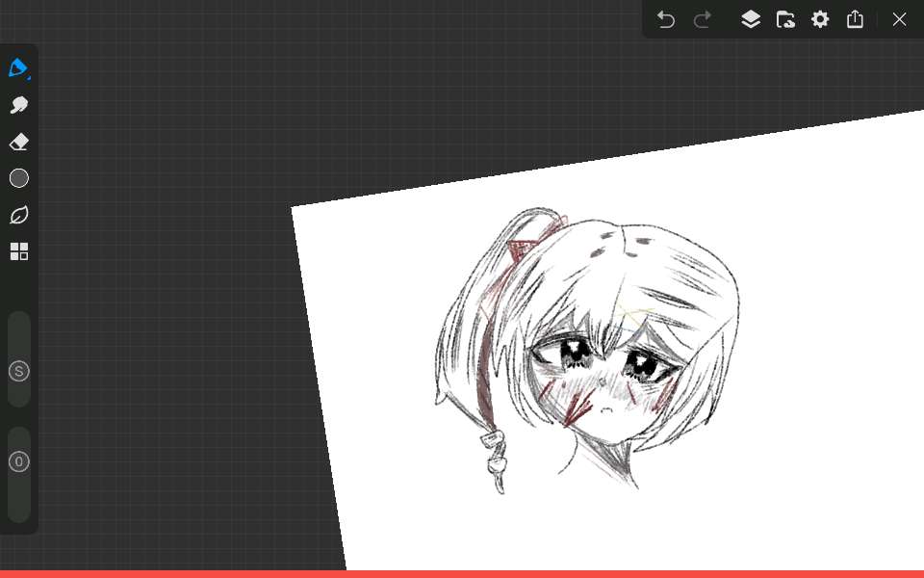This screenshot has height=578, width=924.
Task: Click the lower track of opacity slider
Action: click(19, 501)
